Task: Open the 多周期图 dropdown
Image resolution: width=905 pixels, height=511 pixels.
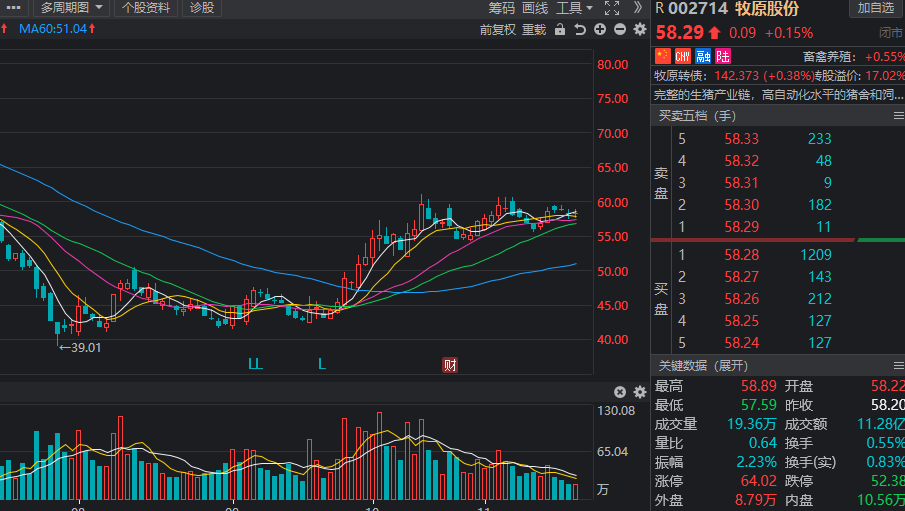Action: click(x=72, y=8)
